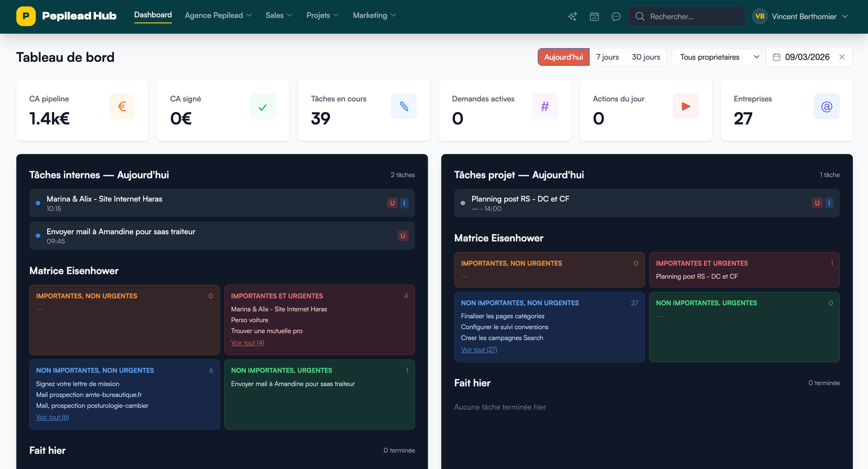
Task: Click the sparkle AI assistant icon
Action: click(572, 17)
